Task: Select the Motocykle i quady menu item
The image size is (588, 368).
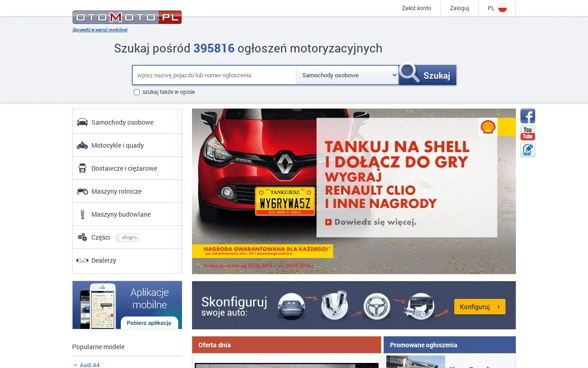Action: click(x=127, y=145)
